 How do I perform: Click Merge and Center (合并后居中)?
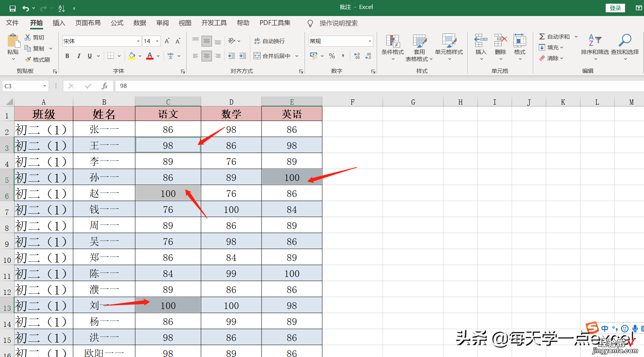click(x=273, y=56)
